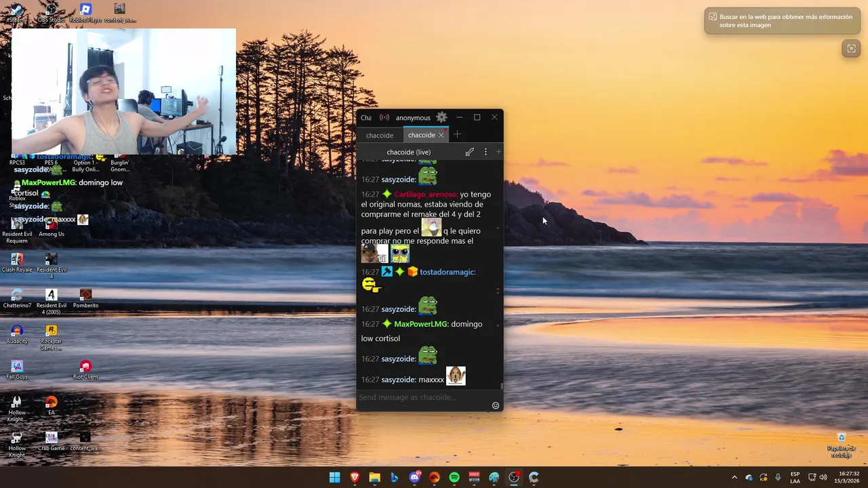
Task: Click username MaxPowerLMG in Chatterino chat
Action: (x=421, y=324)
